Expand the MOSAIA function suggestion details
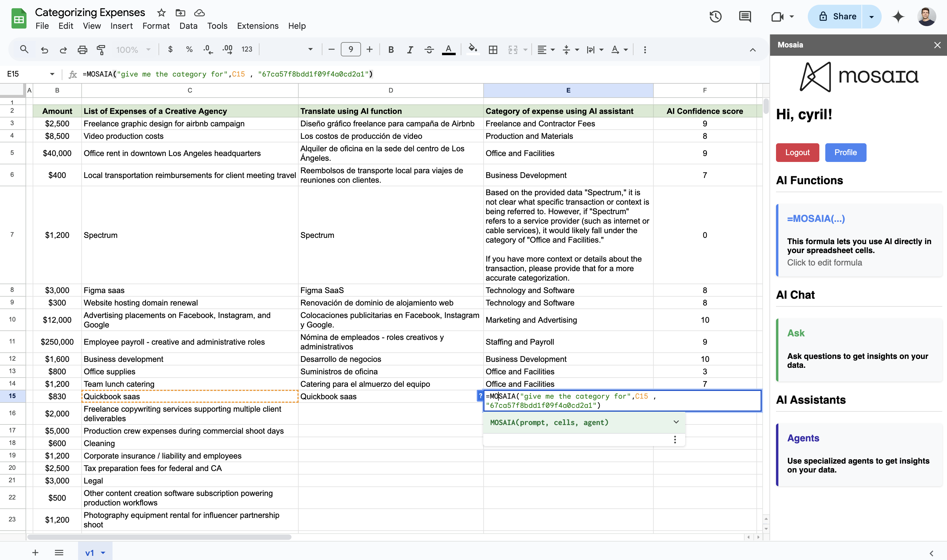 click(675, 422)
